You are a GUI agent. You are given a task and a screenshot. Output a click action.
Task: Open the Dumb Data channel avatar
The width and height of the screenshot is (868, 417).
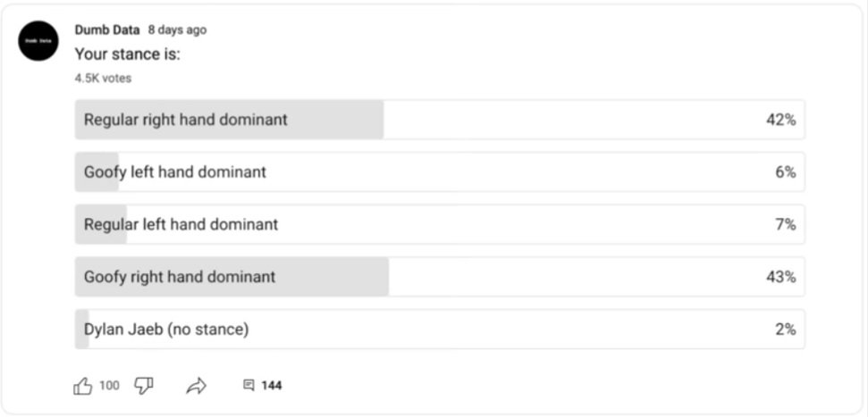[38, 41]
